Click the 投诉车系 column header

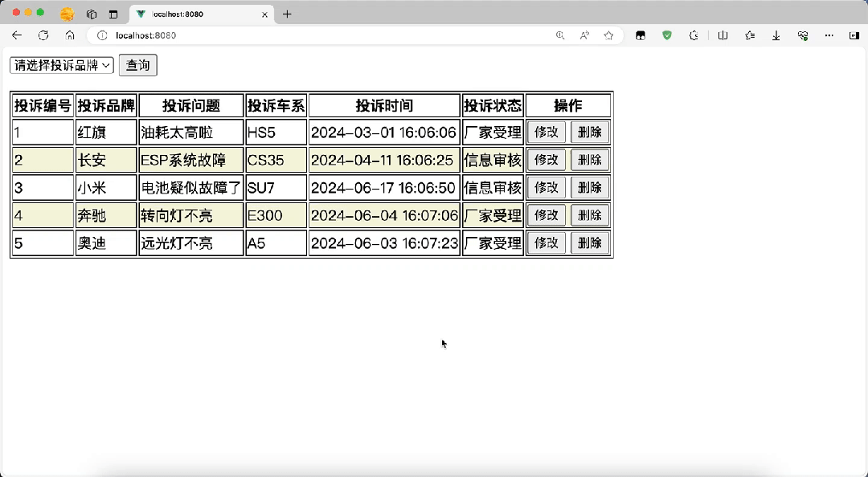(x=276, y=105)
